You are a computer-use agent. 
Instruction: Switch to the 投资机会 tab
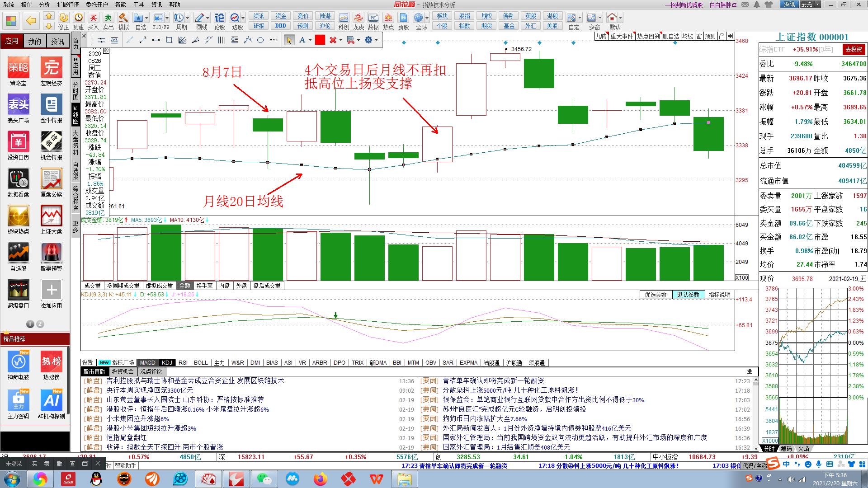click(x=123, y=371)
